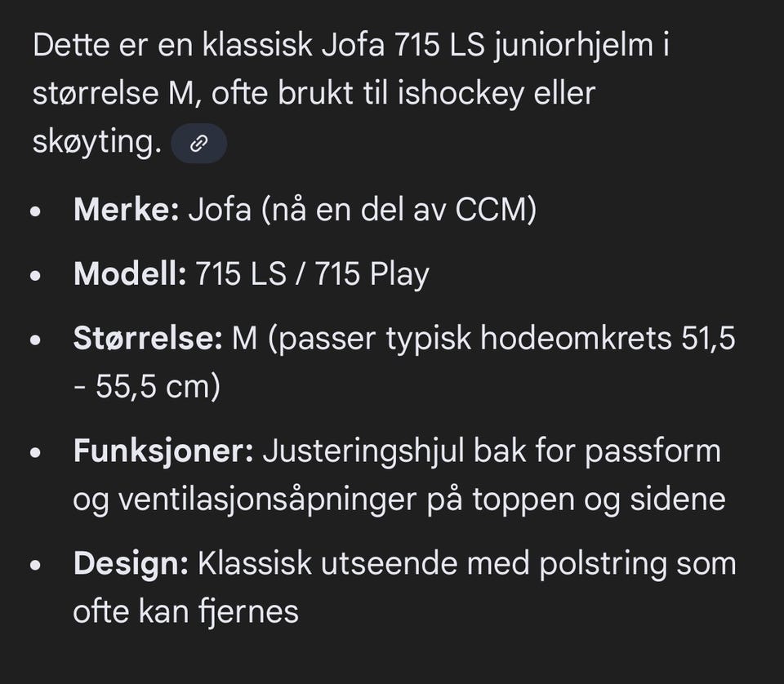Click the bullet point before Design

coord(35,566)
